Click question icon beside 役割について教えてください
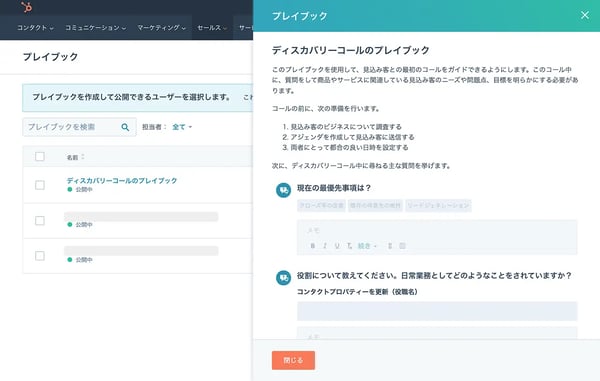Screen dimensions: 600x381 pos(284,277)
